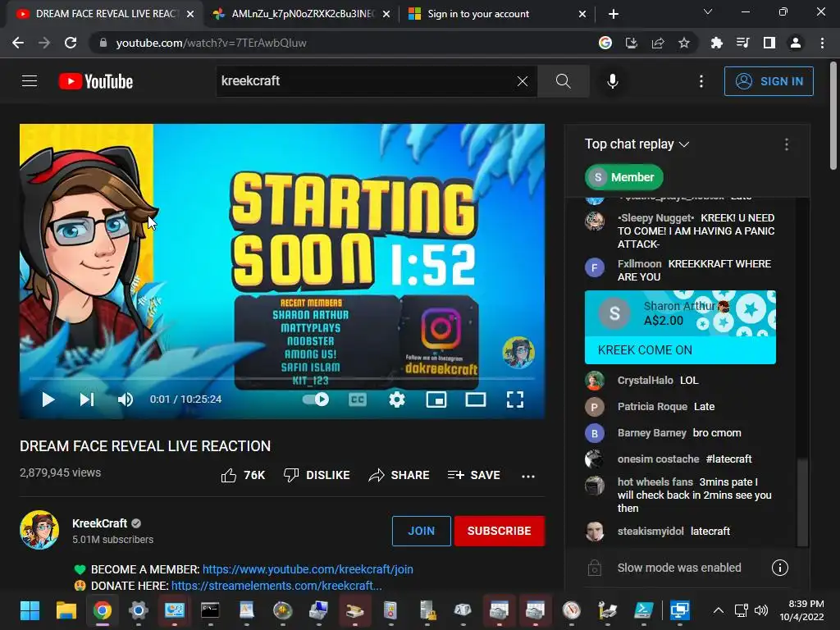840x630 pixels.
Task: Open the command prompt taskbar icon
Action: (x=210, y=610)
